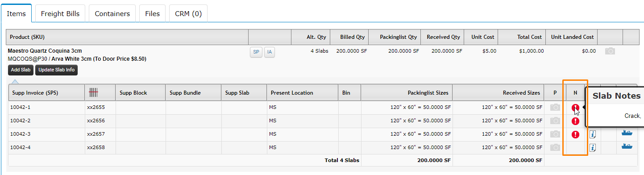644x175 pixels.
Task: Click the red slab note alert for 10042-2
Action: 575,121
